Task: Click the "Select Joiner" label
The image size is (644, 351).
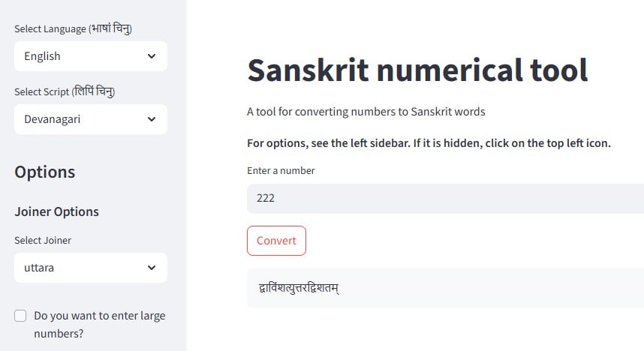Action: (43, 240)
